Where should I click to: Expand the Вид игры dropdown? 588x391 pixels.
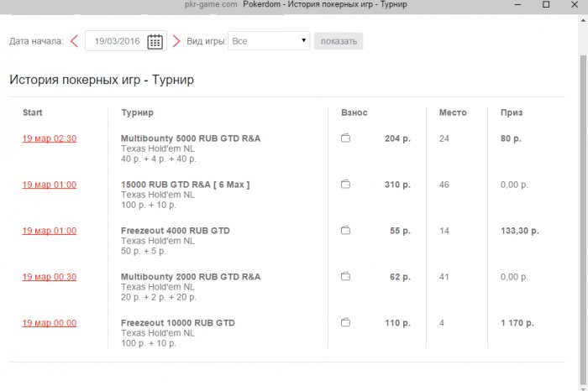[270, 41]
